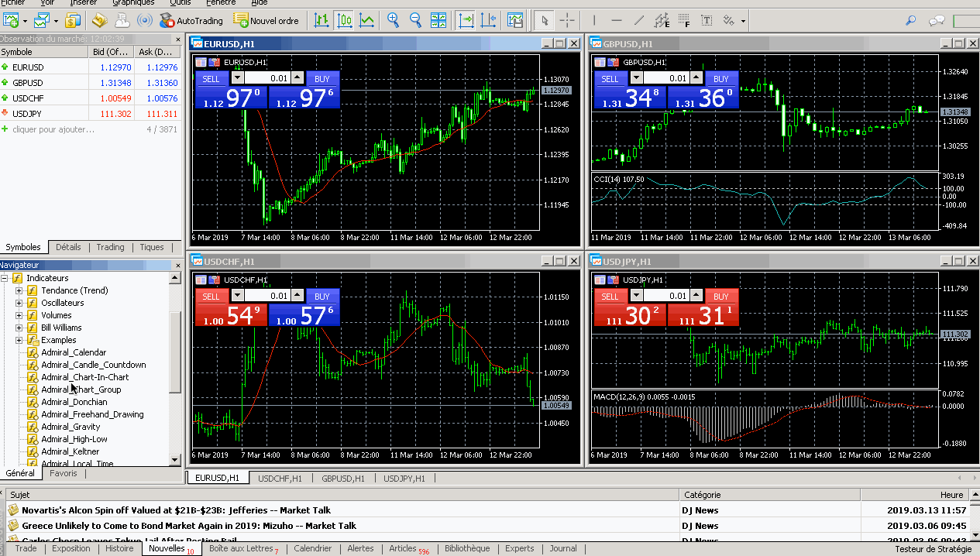
Task: Select the text label tool
Action: (x=707, y=21)
